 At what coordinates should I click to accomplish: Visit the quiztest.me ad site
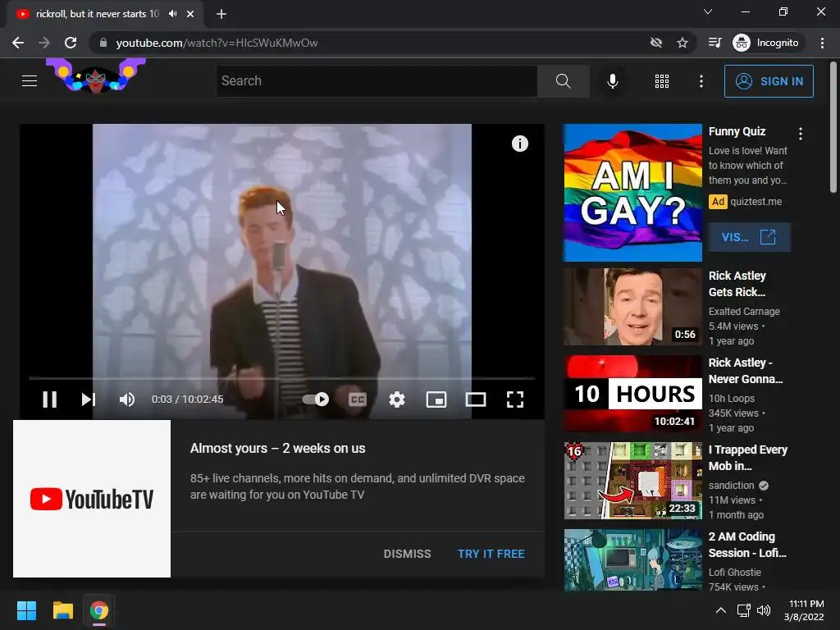point(749,237)
